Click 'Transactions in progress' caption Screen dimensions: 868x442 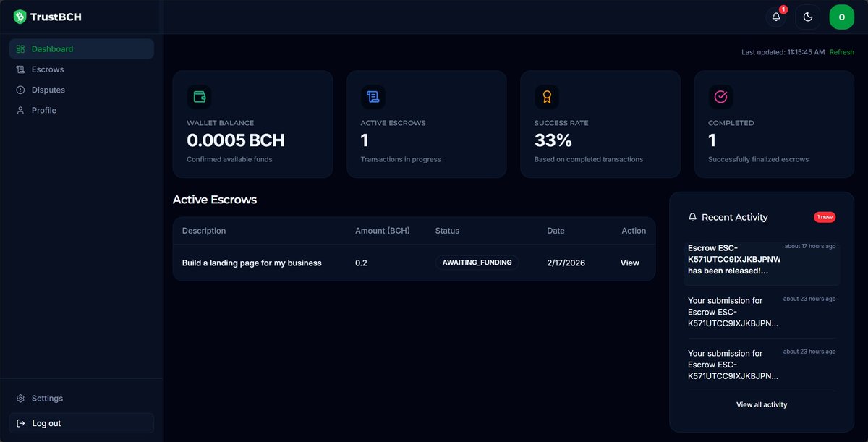(x=401, y=159)
